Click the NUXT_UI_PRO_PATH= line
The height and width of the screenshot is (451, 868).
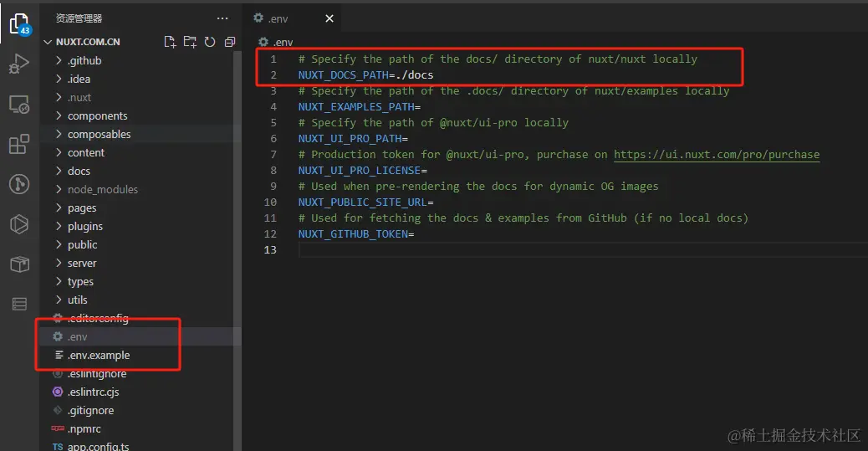click(353, 139)
